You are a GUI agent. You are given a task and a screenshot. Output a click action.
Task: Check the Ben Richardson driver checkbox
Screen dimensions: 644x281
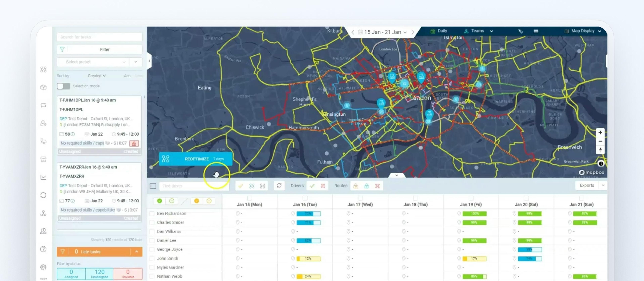tap(152, 214)
